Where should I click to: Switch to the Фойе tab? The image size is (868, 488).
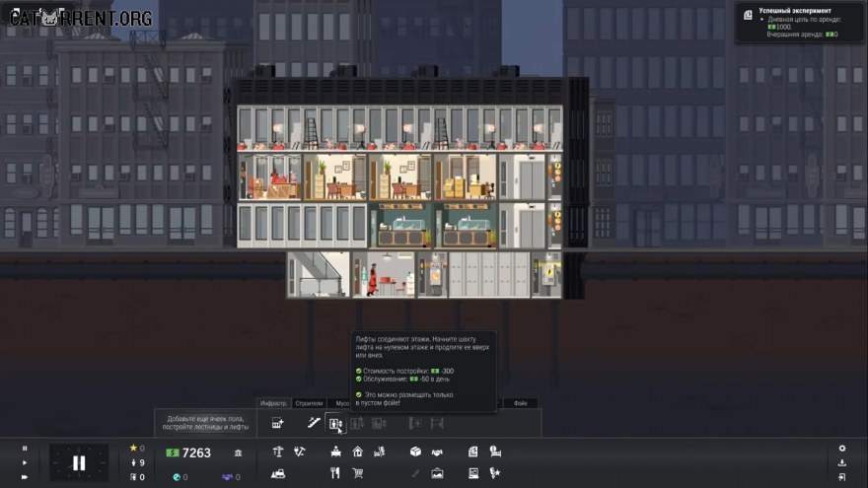(x=520, y=403)
